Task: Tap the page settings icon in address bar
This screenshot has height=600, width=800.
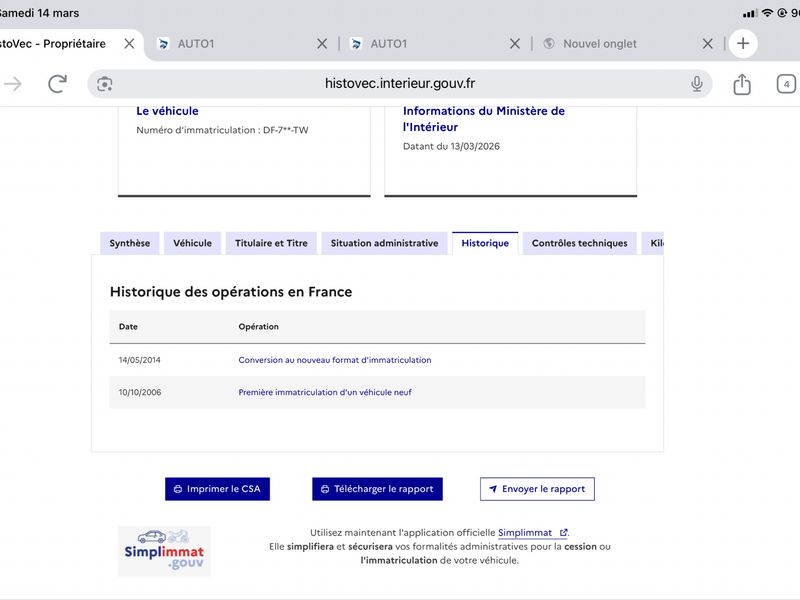Action: [x=105, y=84]
